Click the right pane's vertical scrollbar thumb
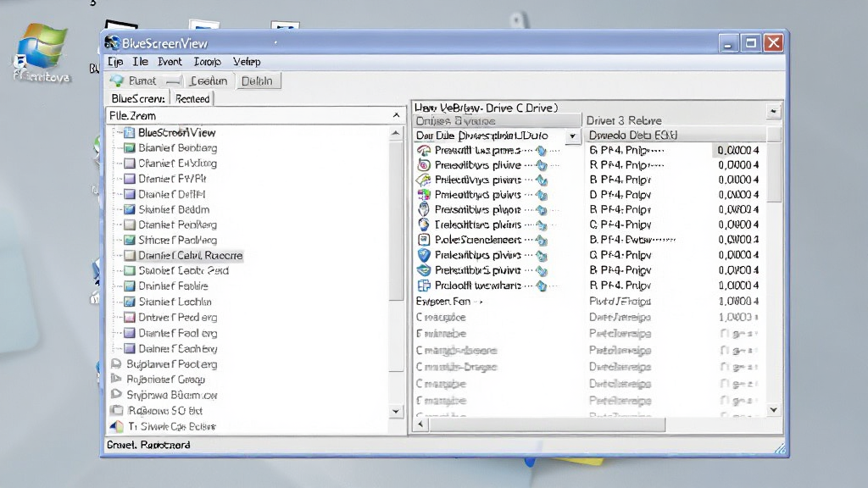The height and width of the screenshot is (488, 868). 775,171
